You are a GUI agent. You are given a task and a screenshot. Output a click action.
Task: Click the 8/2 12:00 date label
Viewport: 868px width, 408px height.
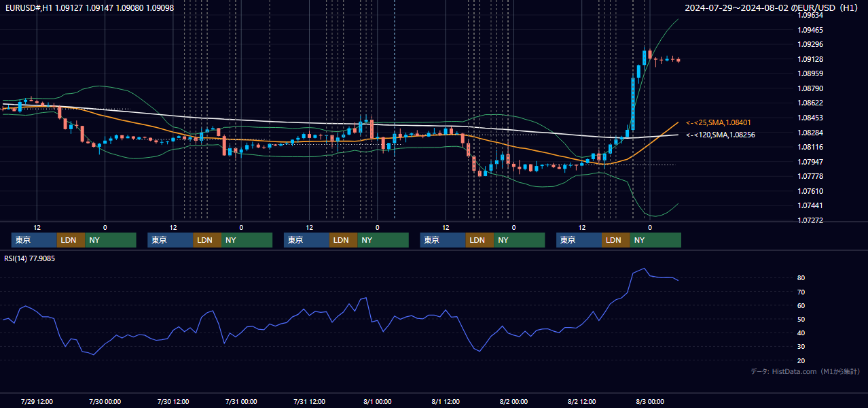point(581,401)
